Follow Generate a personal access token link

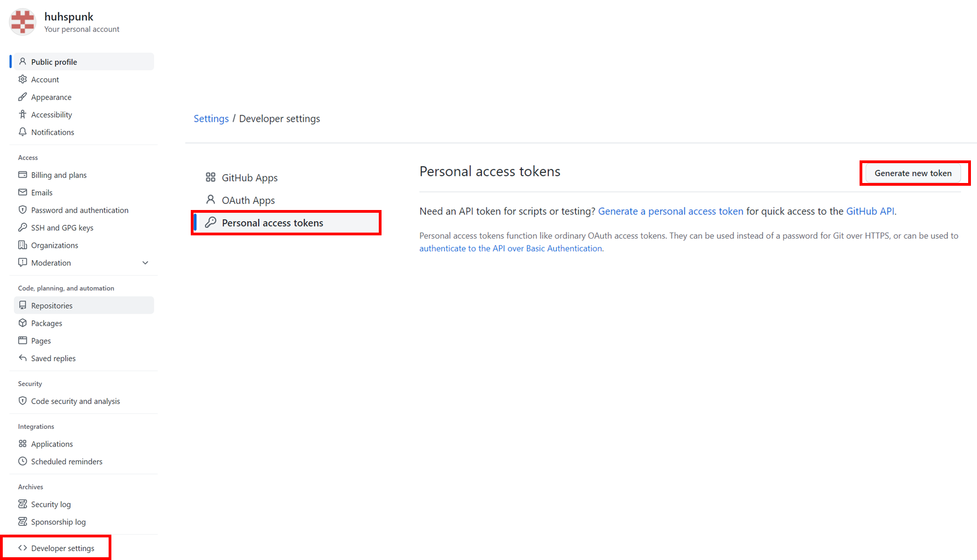(670, 211)
